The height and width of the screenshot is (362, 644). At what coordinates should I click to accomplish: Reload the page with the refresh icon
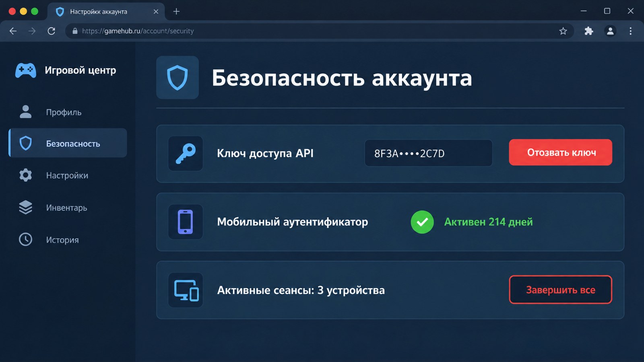52,31
